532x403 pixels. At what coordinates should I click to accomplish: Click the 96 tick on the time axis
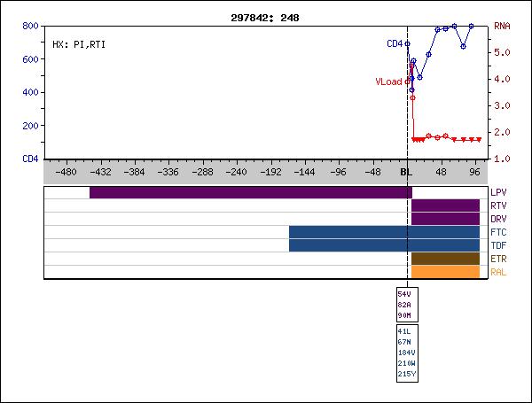[x=475, y=172]
